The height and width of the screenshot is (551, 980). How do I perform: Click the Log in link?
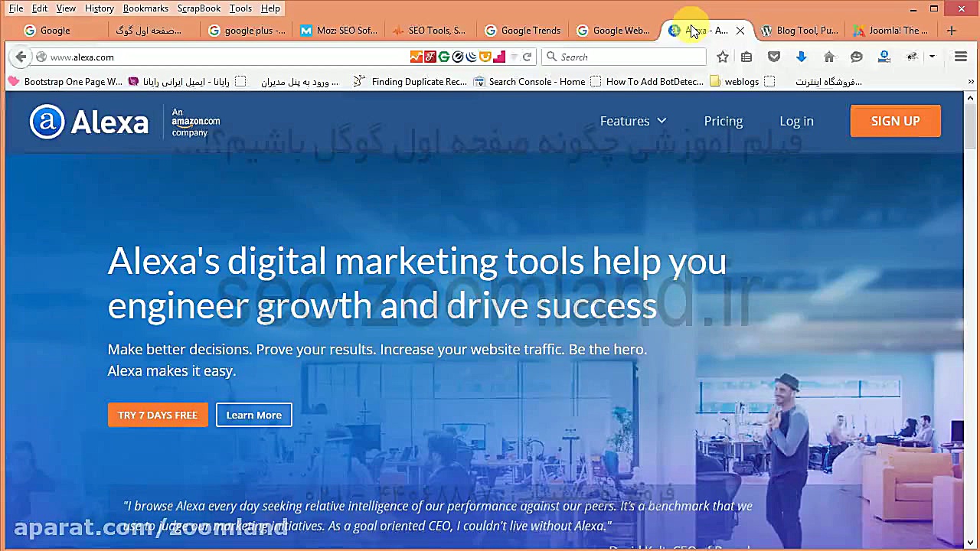pyautogui.click(x=796, y=121)
